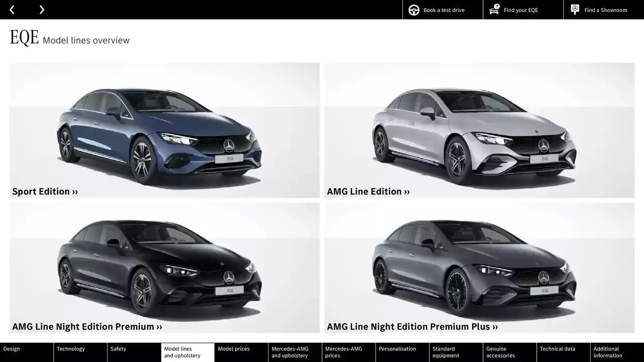The image size is (644, 362).
Task: Click the car question mark icon
Action: coord(494,9)
